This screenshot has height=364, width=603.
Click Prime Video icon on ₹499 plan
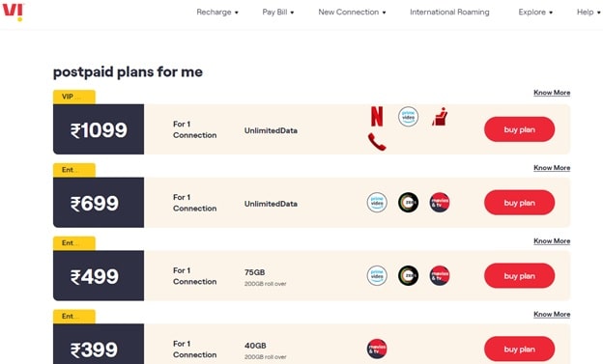click(377, 275)
